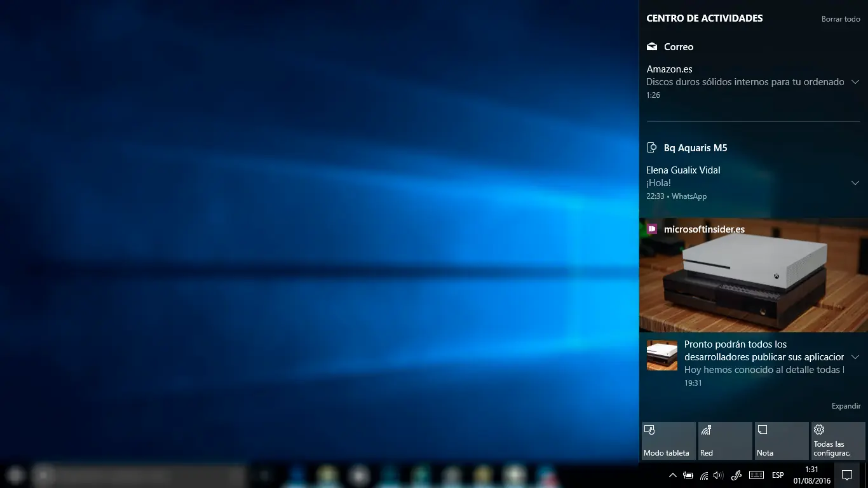The height and width of the screenshot is (488, 868).
Task: Click Borrar todo to clear notifications
Action: tap(841, 18)
